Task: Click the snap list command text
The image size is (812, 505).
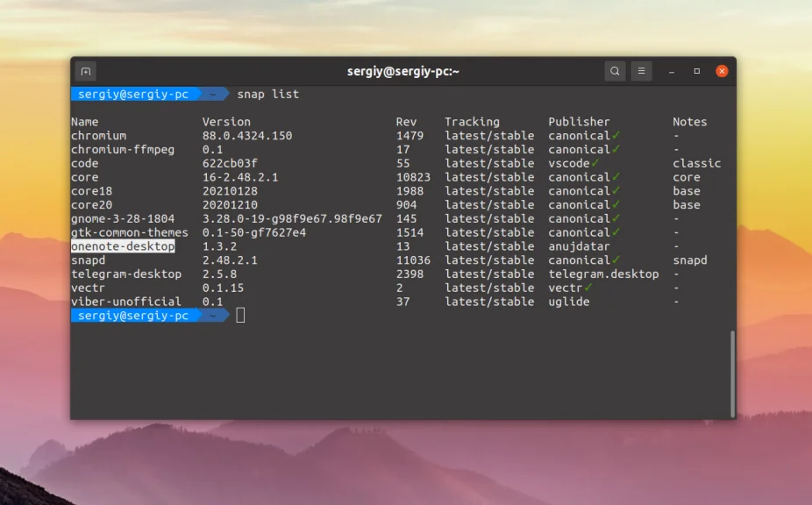Action: pos(268,94)
